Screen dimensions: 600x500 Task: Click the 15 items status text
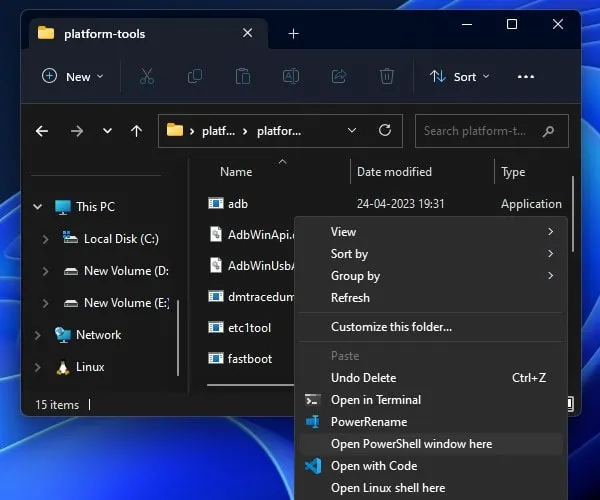[57, 405]
